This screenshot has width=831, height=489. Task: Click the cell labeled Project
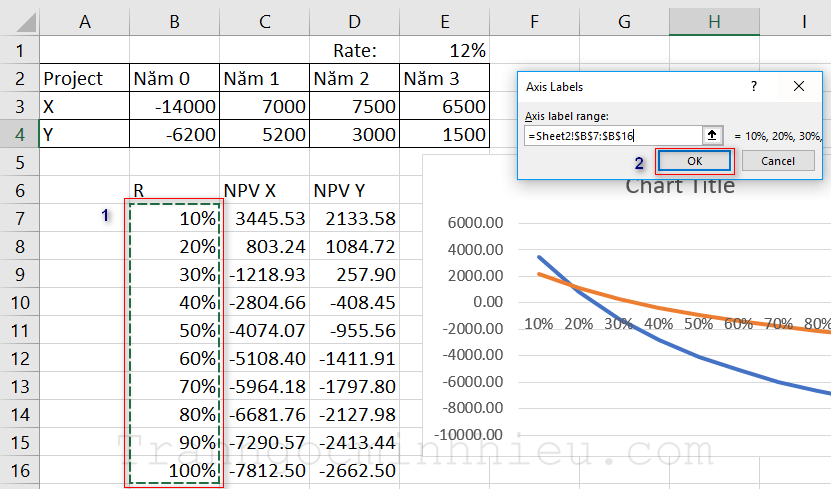[84, 78]
